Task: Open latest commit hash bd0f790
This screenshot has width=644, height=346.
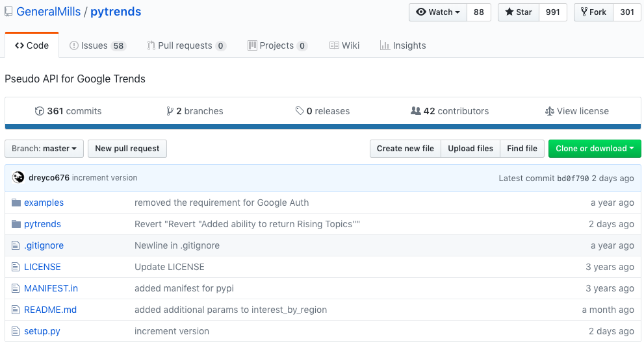Action: click(573, 178)
